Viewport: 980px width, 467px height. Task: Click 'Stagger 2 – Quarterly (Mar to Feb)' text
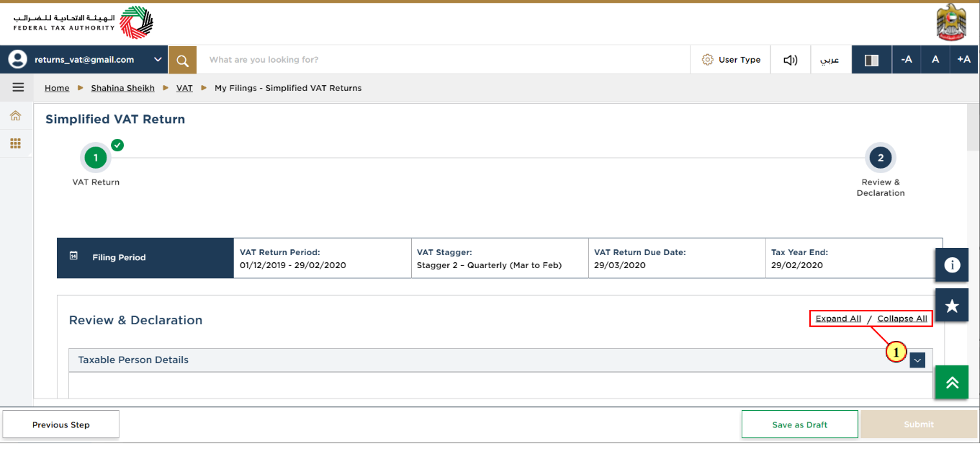pos(489,265)
